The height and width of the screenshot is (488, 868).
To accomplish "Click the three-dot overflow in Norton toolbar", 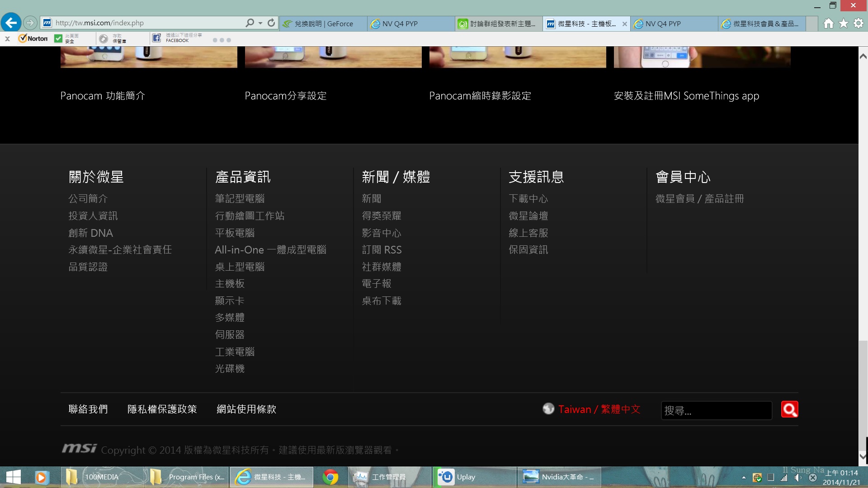I will coord(222,40).
